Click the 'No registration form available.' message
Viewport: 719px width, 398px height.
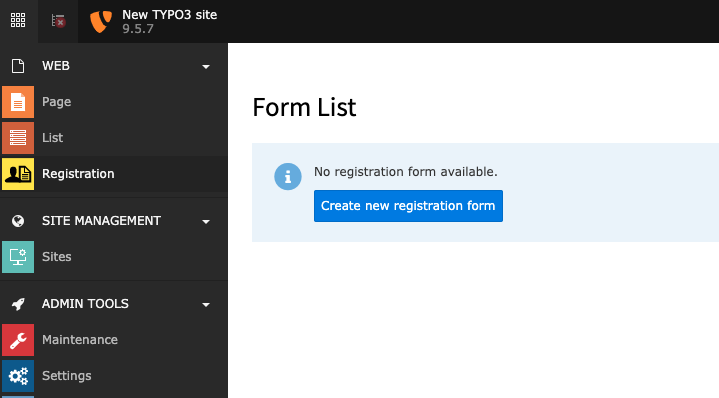[405, 172]
